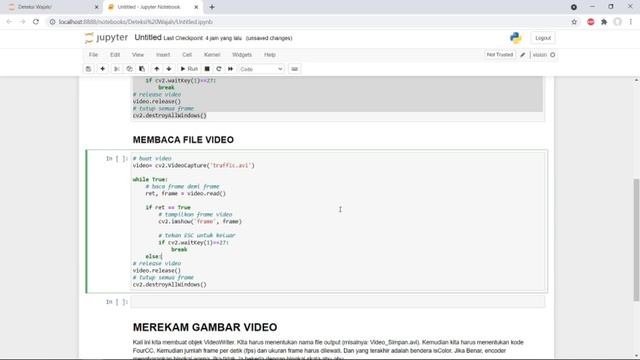Click the Python logo icon
The image size is (640, 360).
(x=516, y=38)
